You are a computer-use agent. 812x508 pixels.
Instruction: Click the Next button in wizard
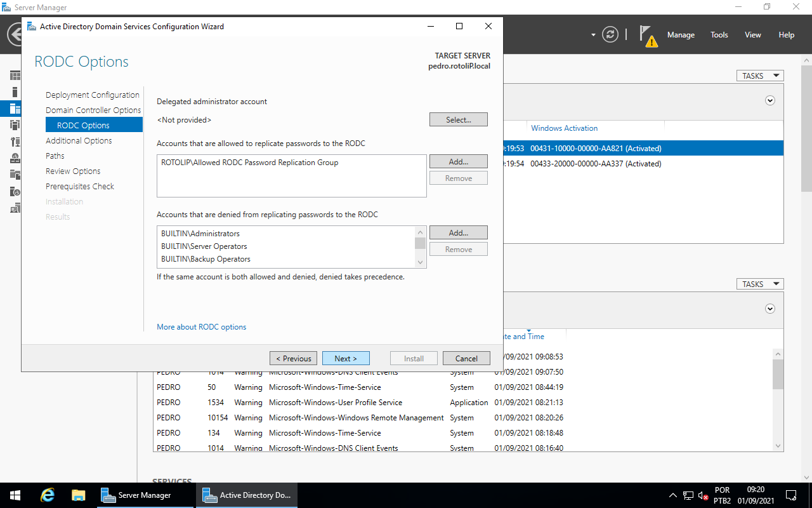346,358
